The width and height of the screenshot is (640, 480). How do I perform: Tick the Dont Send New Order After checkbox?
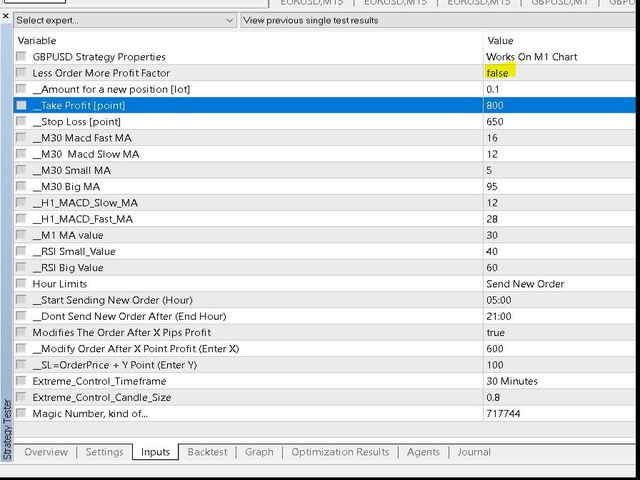21,316
